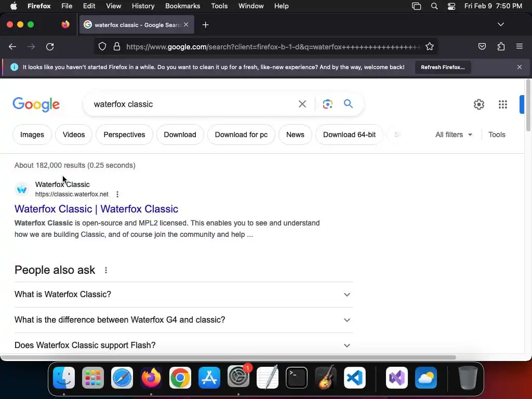This screenshot has width=532, height=399.
Task: Open the Edit menu
Action: point(89,6)
